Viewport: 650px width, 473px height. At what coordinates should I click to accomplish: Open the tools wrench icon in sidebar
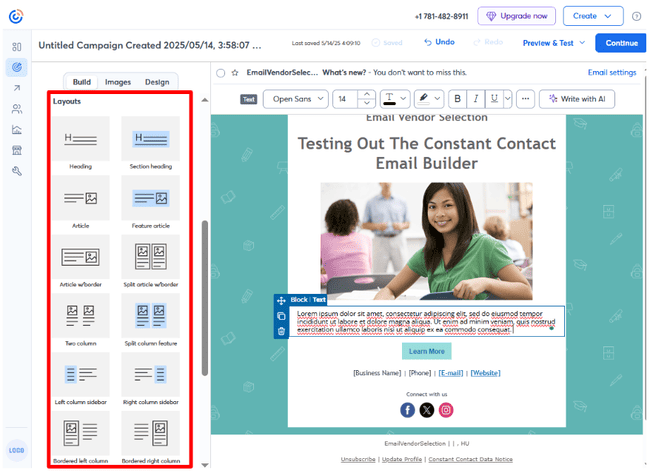click(x=17, y=171)
